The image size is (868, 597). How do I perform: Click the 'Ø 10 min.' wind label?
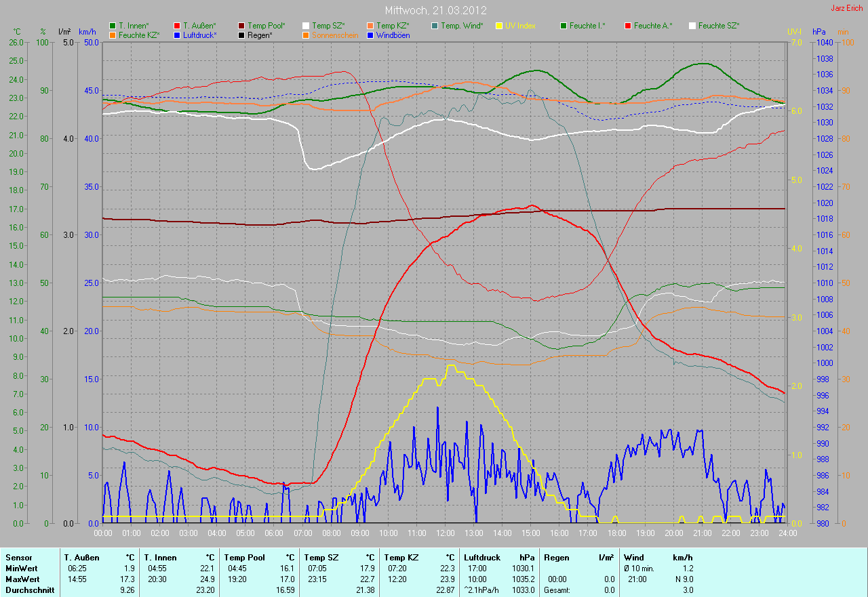click(x=639, y=569)
